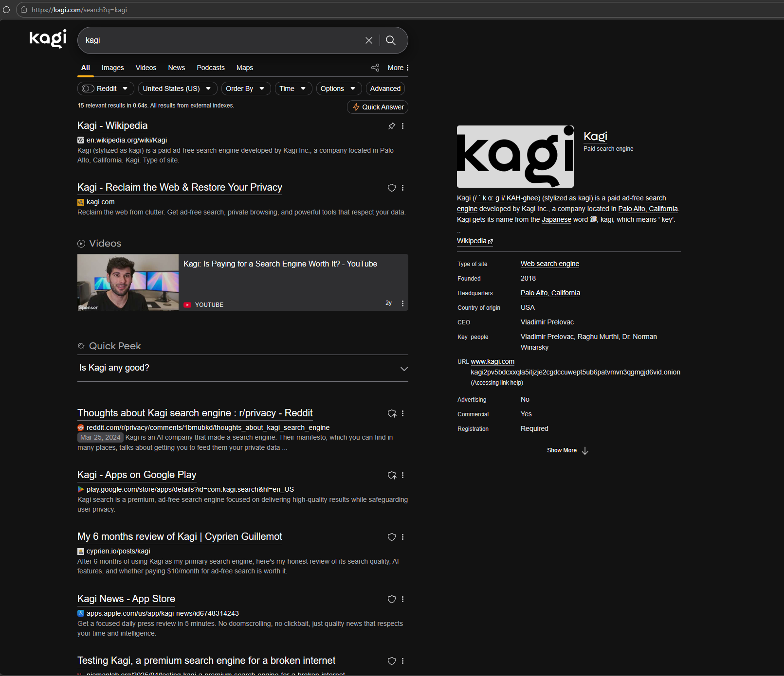
Task: Open the share search icon
Action: click(x=375, y=68)
